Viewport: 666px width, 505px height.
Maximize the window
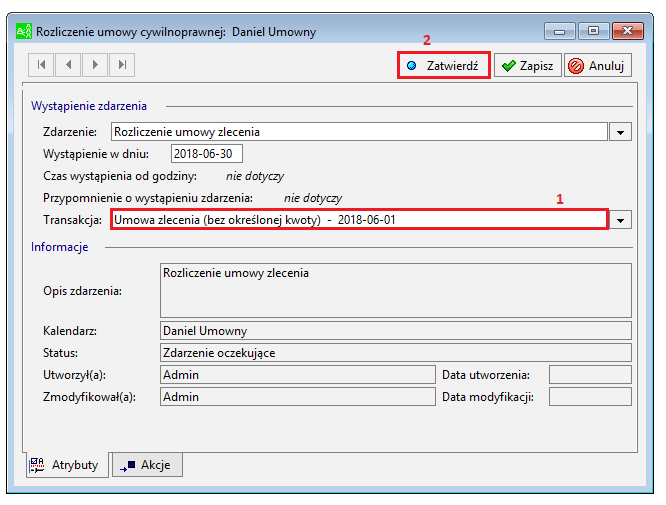point(593,31)
